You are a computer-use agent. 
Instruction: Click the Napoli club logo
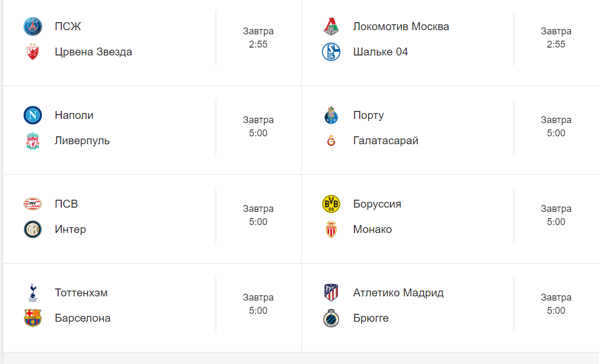tap(33, 115)
